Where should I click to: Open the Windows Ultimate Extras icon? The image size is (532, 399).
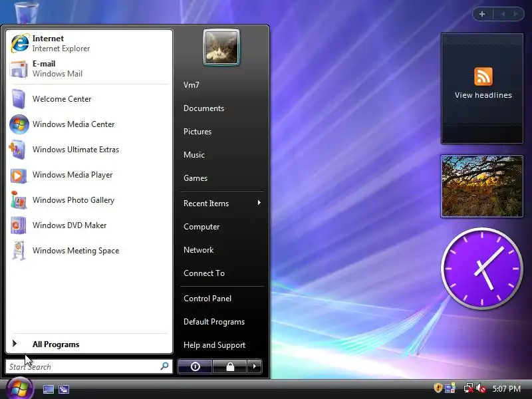18,150
